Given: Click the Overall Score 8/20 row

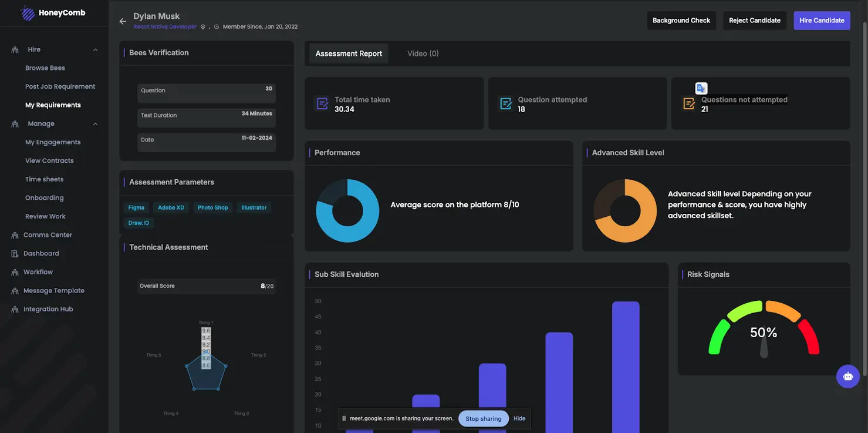Looking at the screenshot, I should click(207, 286).
